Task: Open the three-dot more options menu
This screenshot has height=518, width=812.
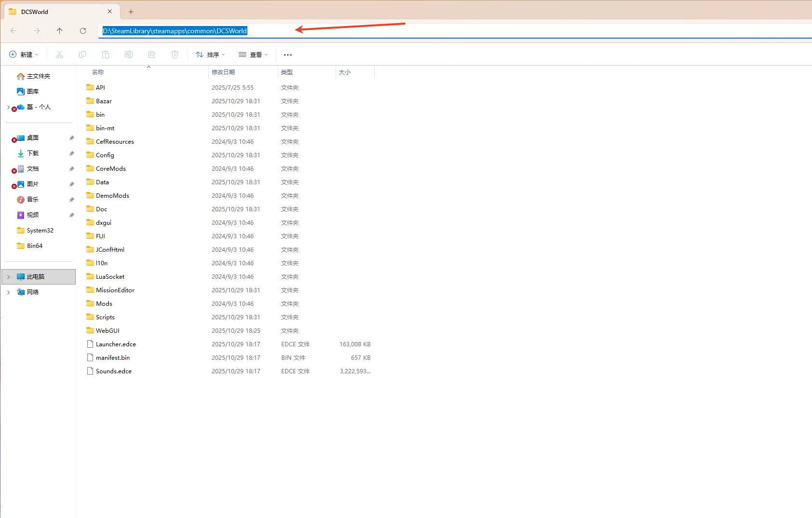Action: point(288,55)
